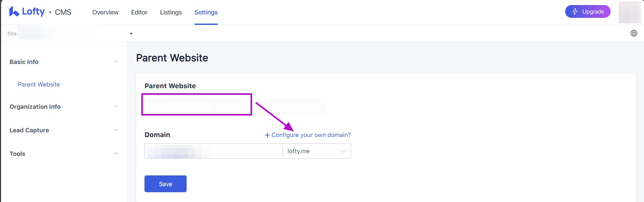Collapse the Basic Info section

(x=116, y=62)
